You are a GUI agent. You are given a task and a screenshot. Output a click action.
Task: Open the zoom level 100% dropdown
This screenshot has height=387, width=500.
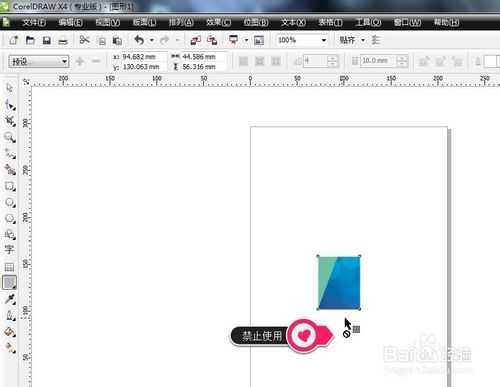[323, 40]
